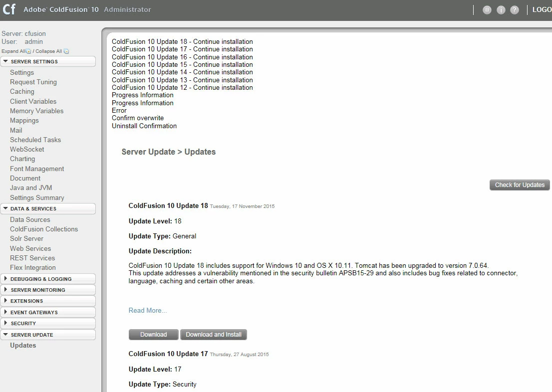Click the resources list icon in header

pyautogui.click(x=487, y=10)
